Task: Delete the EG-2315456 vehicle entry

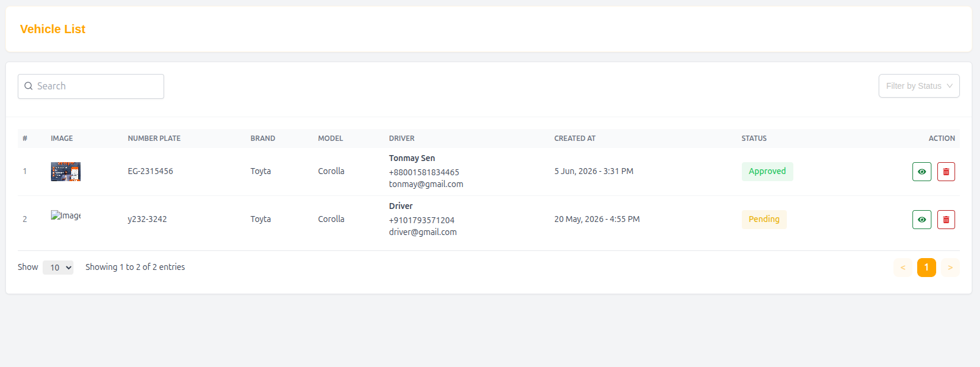Action: (x=946, y=172)
